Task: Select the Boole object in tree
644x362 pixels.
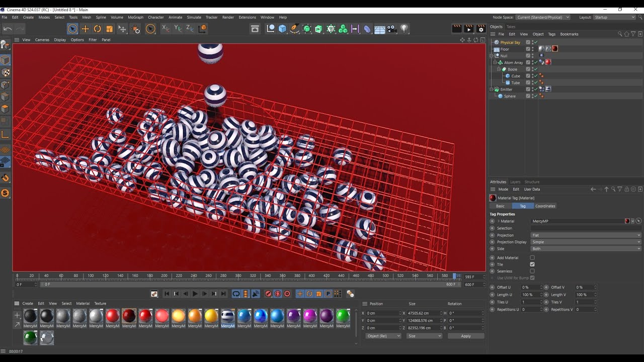Action: coord(512,69)
